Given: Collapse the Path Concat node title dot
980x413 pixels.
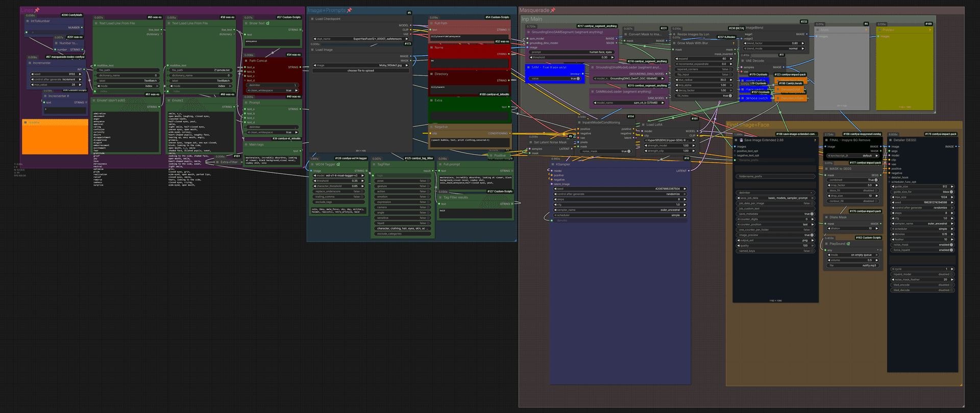Looking at the screenshot, I should coord(246,61).
